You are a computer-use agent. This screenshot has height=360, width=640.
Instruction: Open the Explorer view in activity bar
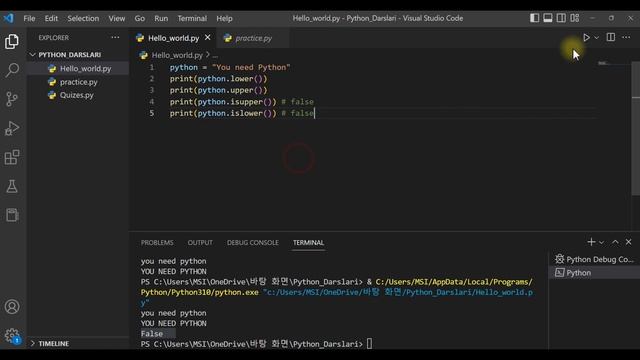tap(12, 42)
